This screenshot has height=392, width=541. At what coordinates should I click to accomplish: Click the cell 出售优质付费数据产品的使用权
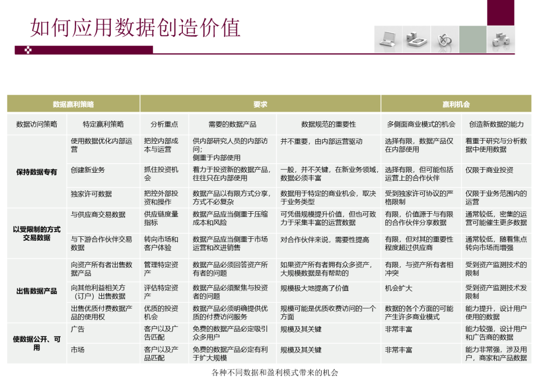(x=103, y=312)
